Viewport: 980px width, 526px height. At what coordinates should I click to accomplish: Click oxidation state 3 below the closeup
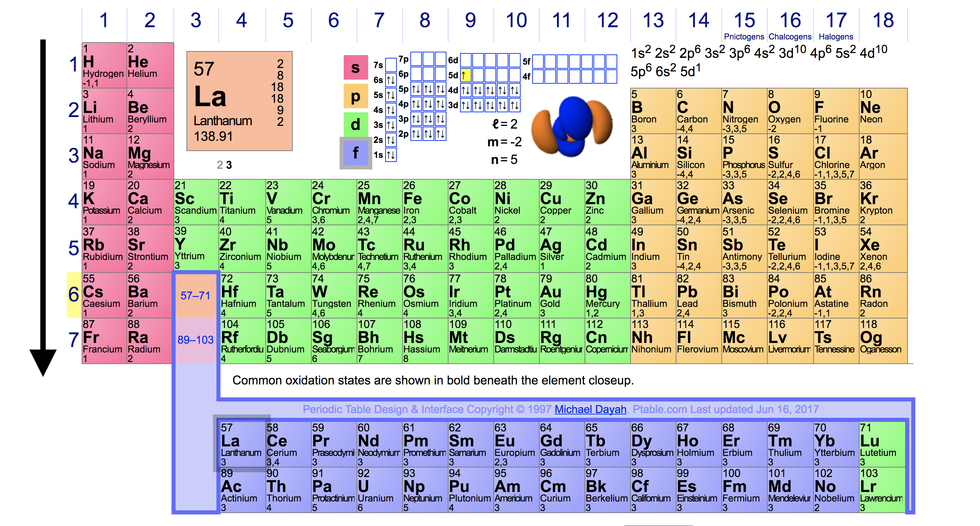(x=229, y=165)
